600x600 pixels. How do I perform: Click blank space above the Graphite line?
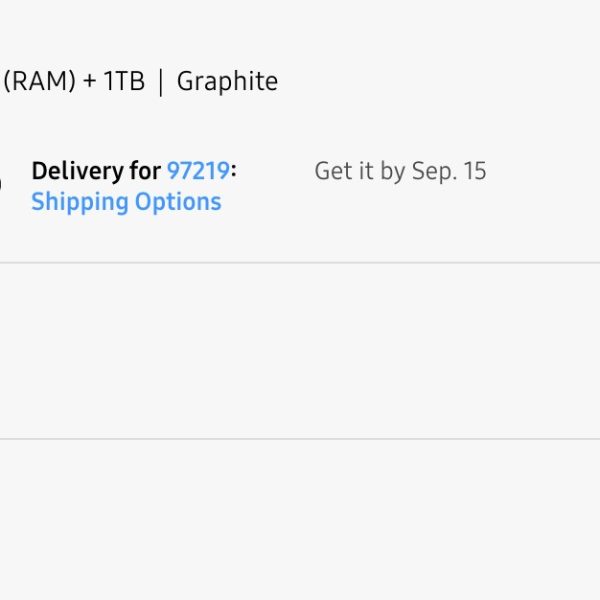pos(300,30)
